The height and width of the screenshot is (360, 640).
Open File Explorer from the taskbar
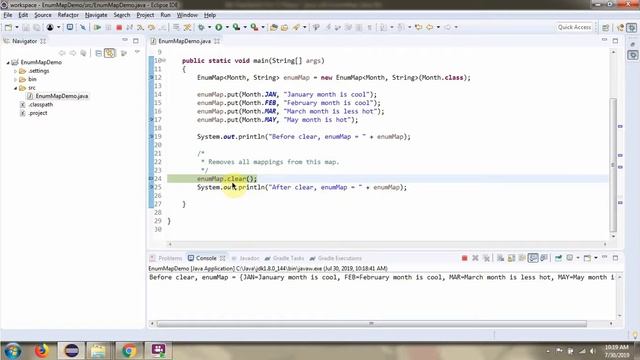point(98,351)
